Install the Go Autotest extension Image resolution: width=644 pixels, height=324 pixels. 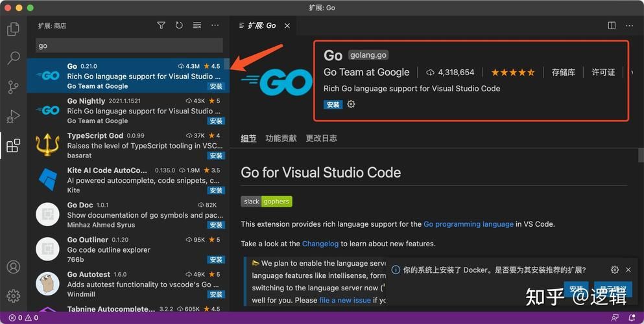tap(216, 294)
